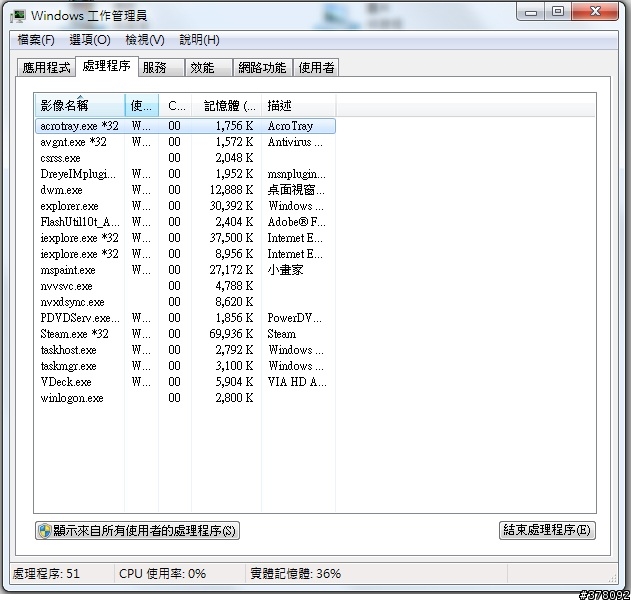Select the winlogon.exe process
Viewport: 636px width, 603px height.
click(185, 398)
